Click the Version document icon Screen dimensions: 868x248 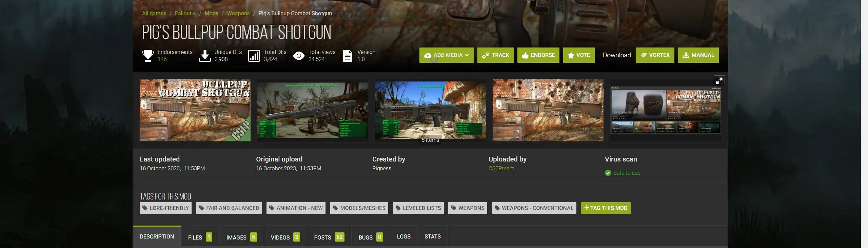348,56
